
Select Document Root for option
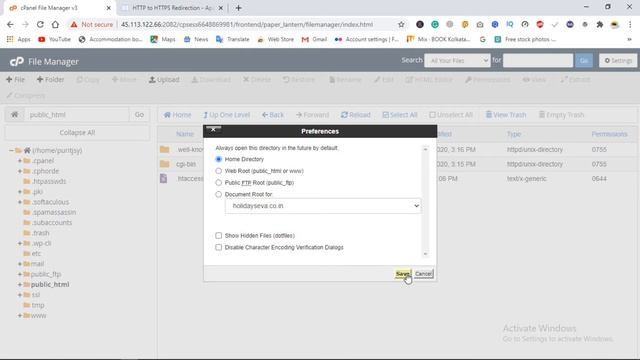219,194
